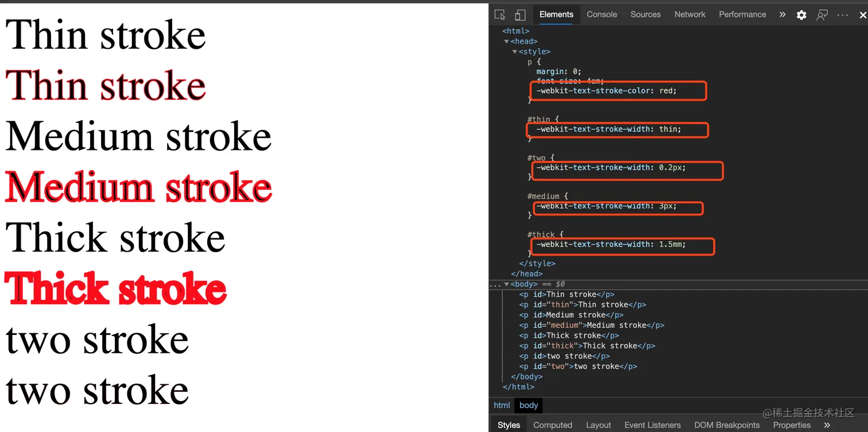
Task: Open the DOM Breakpoints pane tab
Action: tap(727, 425)
